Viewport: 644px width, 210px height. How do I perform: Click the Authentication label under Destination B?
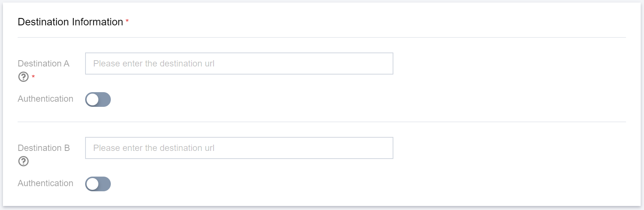click(x=46, y=183)
